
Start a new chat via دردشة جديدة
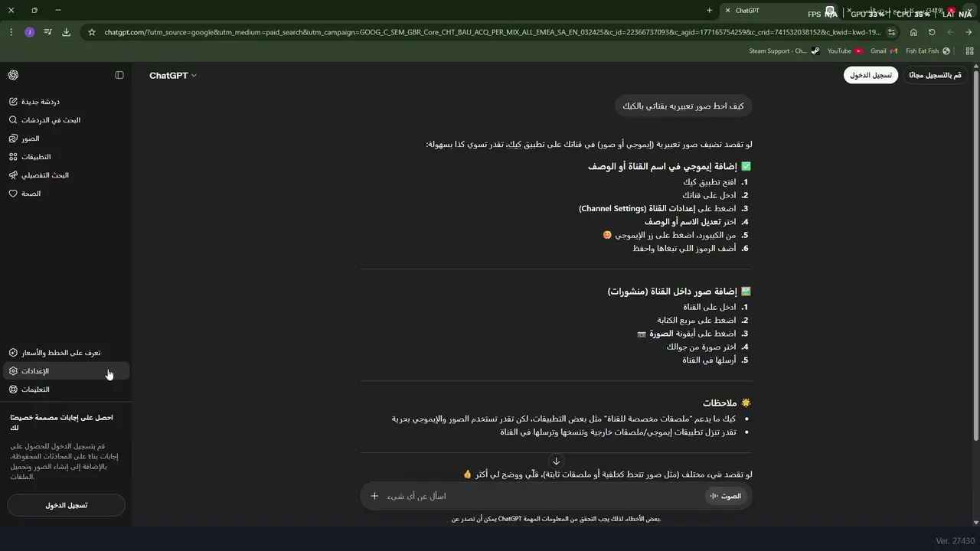click(x=66, y=102)
